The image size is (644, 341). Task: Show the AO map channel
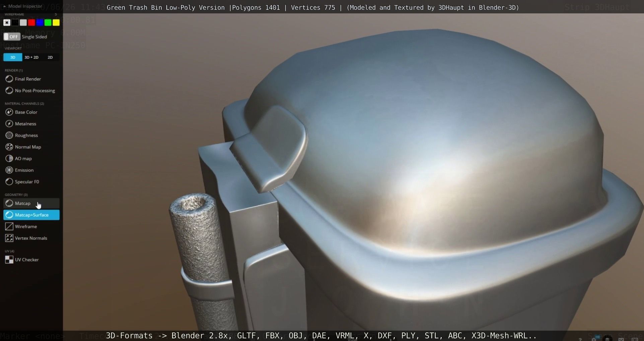[31, 159]
